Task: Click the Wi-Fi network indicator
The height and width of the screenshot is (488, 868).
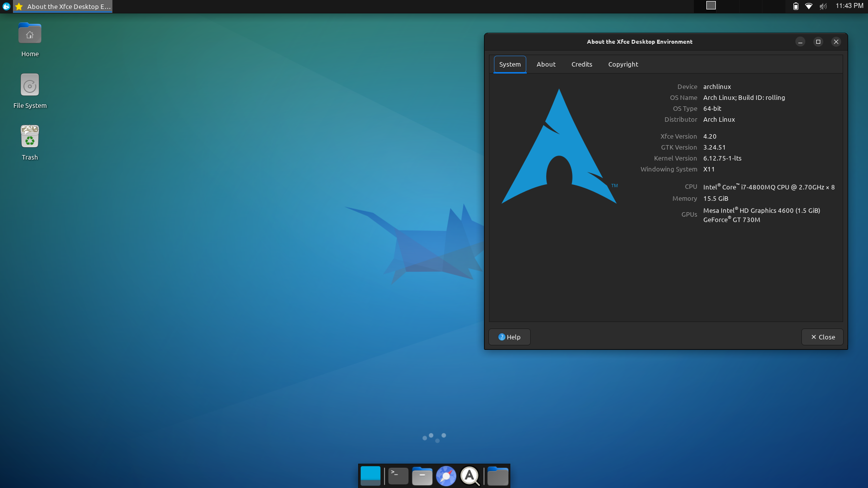Action: pyautogui.click(x=809, y=6)
